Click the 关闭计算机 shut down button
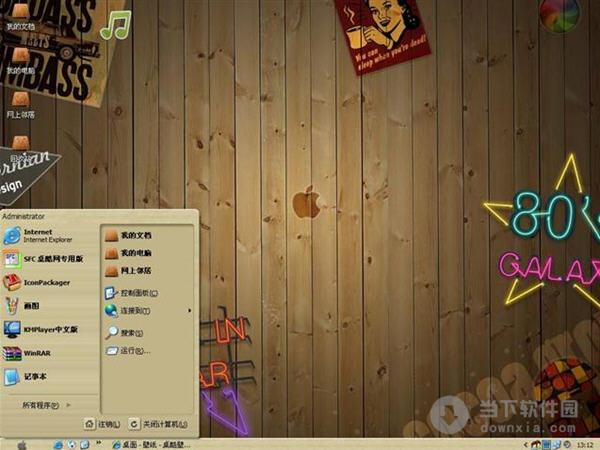This screenshot has width=600, height=450. 158,424
